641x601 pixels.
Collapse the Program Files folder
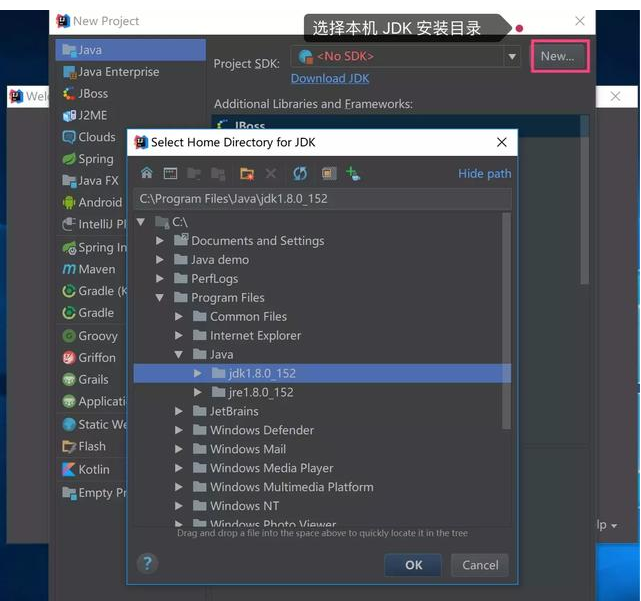point(160,297)
